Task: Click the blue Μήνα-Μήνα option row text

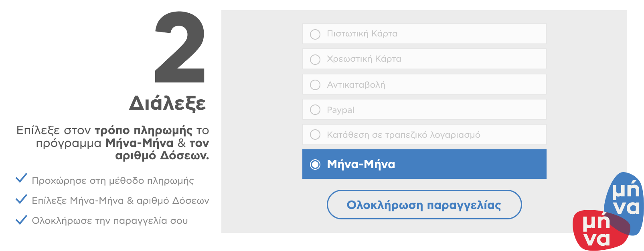Action: click(x=361, y=164)
